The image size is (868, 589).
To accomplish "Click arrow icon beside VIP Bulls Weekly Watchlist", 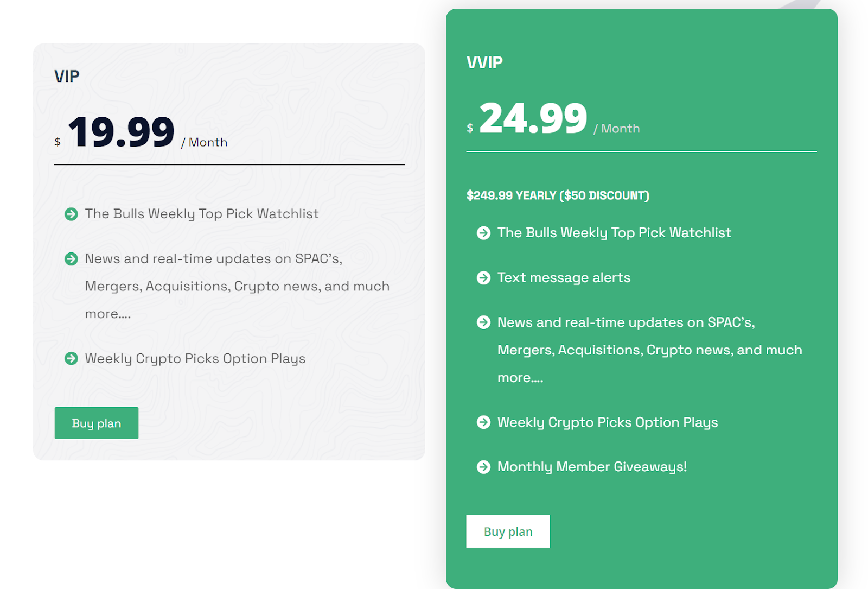I will tap(71, 214).
